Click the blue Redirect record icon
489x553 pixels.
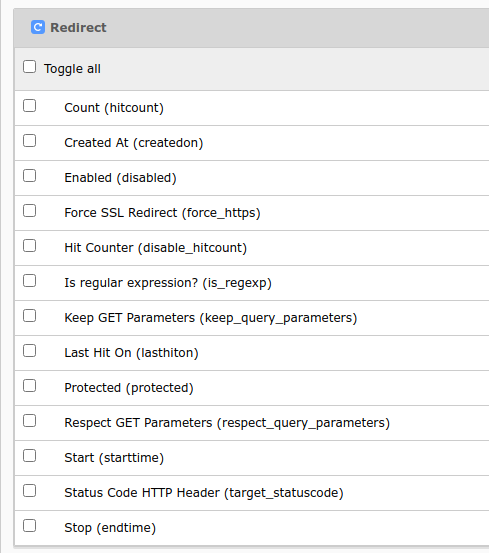click(x=38, y=27)
